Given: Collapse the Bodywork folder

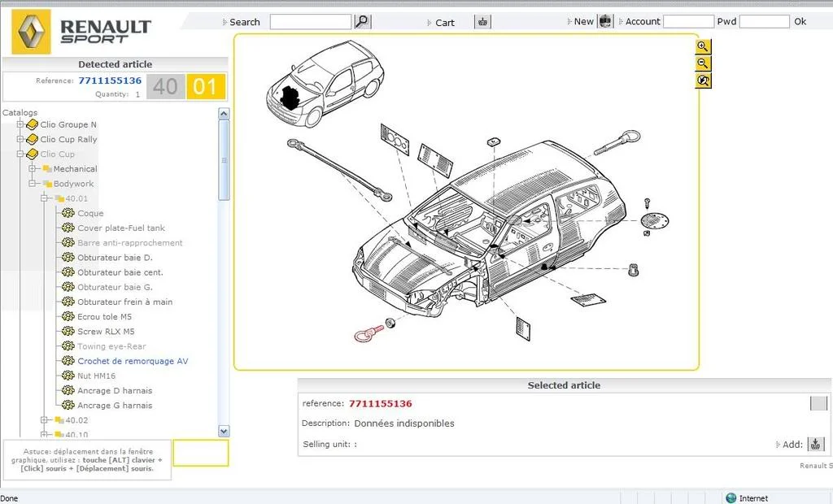Looking at the screenshot, I should 32,184.
